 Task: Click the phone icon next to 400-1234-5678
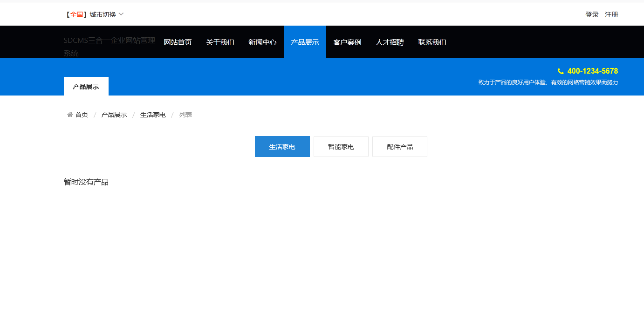click(561, 71)
